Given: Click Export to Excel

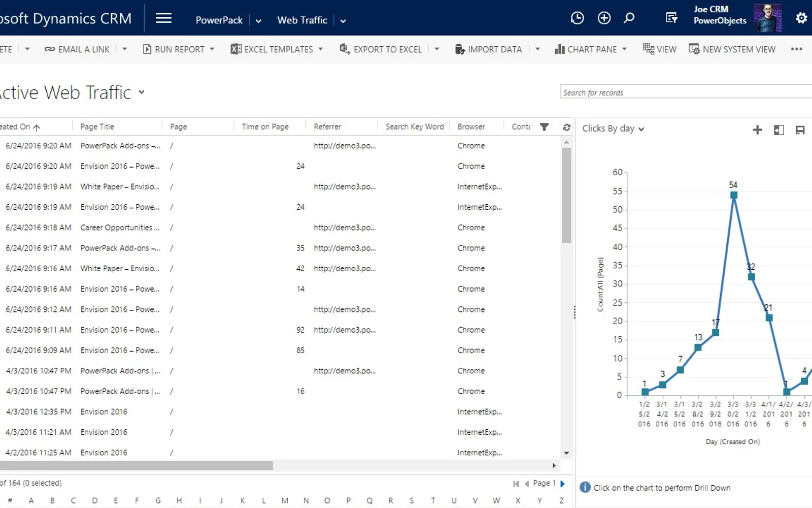Looking at the screenshot, I should coord(381,49).
